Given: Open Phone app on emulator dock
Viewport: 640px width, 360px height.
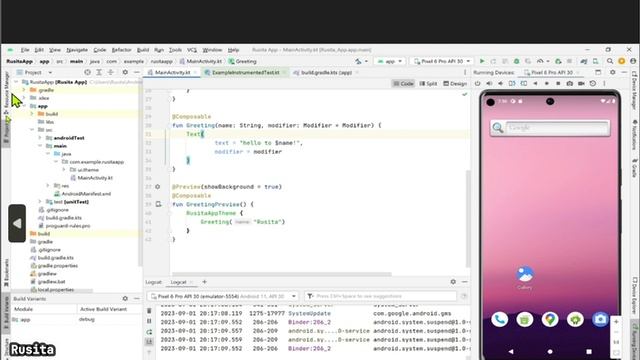Looking at the screenshot, I should 500,319.
